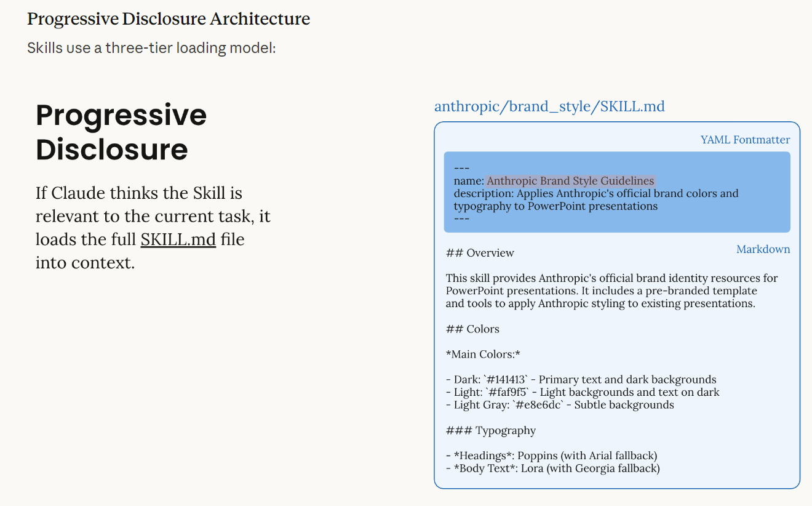
Task: Click the '*Body Text*: Lora' line
Action: (x=553, y=468)
